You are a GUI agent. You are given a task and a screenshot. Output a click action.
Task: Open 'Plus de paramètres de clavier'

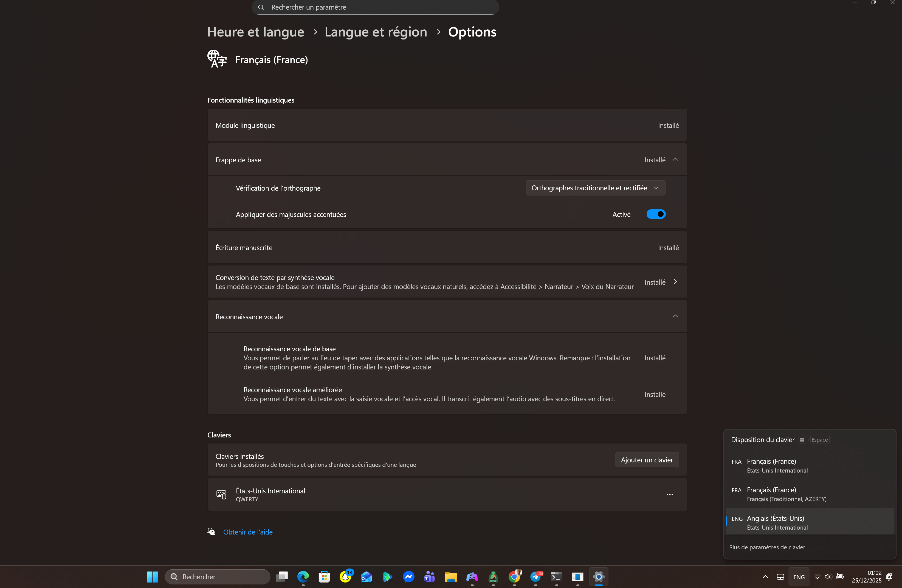click(767, 547)
